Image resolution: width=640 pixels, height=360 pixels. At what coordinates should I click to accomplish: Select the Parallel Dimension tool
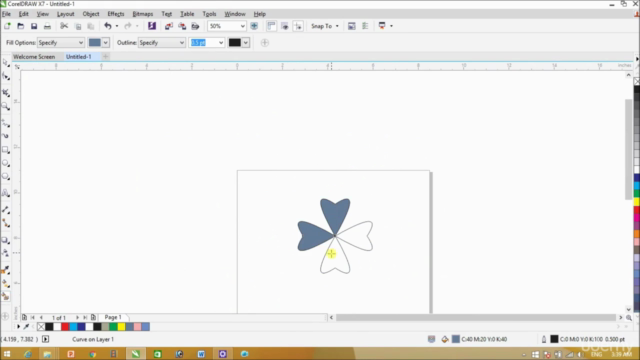pyautogui.click(x=6, y=210)
